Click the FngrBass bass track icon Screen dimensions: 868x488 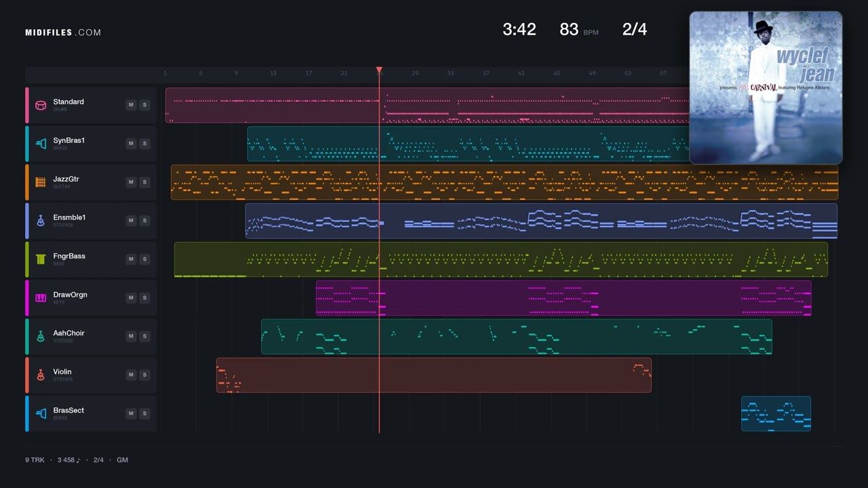(41, 260)
